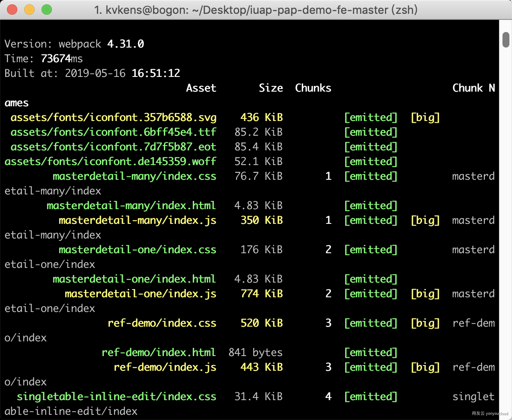Screen dimensions: 512x420
Task: Select the webpack version number 4.31.0
Action: click(125, 43)
